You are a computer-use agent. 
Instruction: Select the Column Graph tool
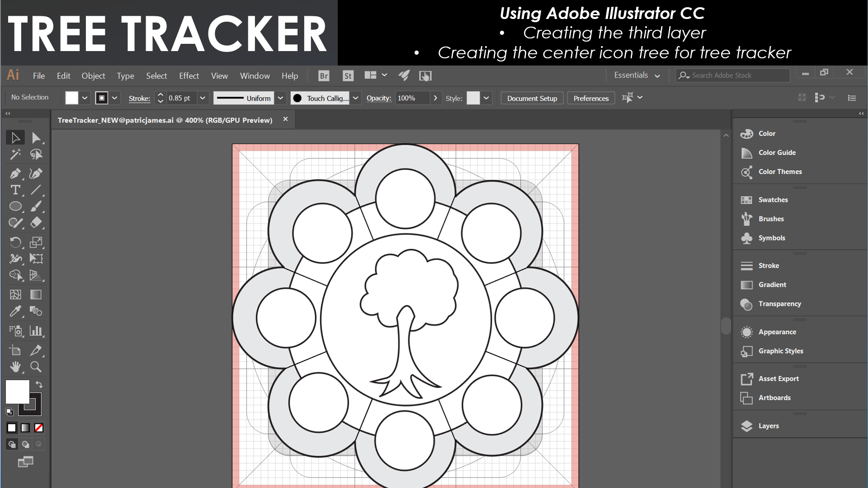point(36,331)
